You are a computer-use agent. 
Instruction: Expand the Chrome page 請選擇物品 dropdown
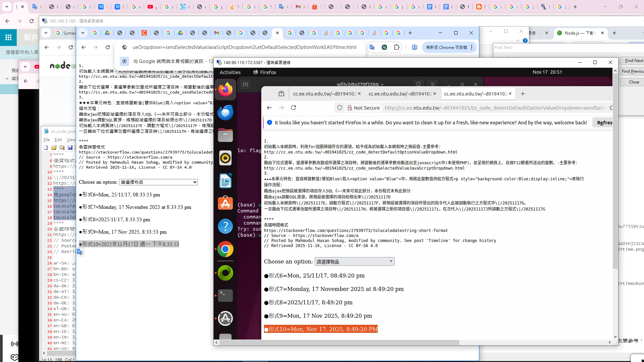(x=158, y=182)
